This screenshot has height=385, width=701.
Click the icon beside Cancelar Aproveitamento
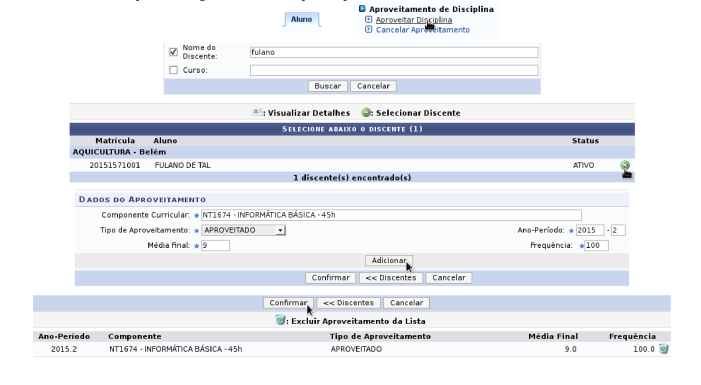click(x=368, y=30)
